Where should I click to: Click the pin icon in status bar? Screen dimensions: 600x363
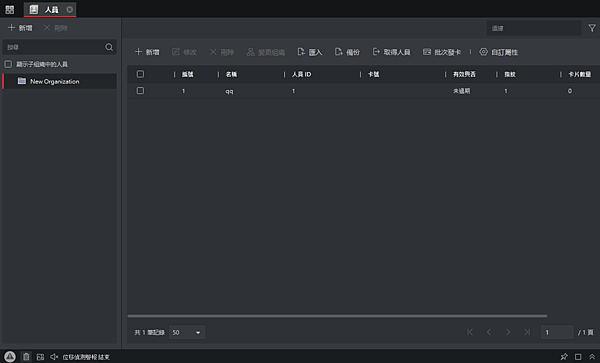(564, 356)
